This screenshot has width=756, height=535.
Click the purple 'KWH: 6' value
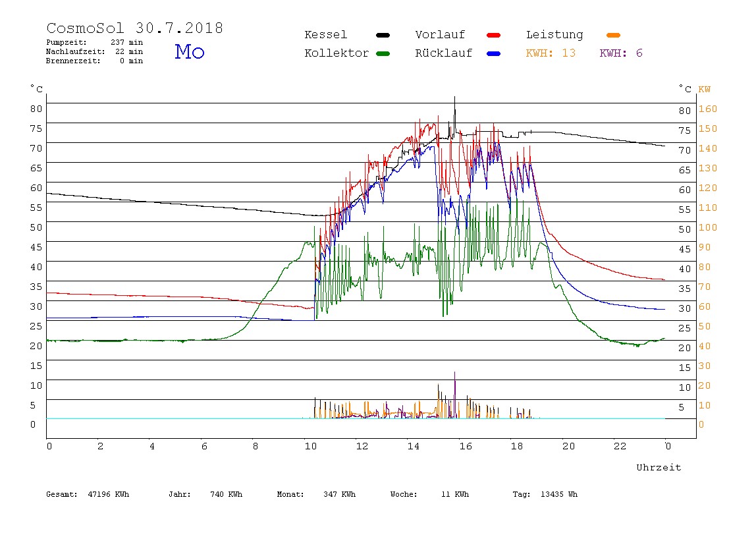click(x=621, y=53)
